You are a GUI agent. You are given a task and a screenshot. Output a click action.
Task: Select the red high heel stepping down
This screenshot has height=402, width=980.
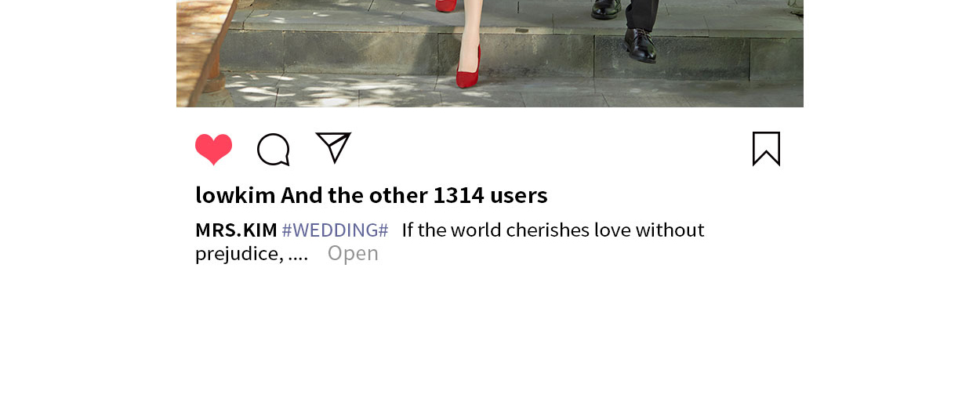[469, 67]
